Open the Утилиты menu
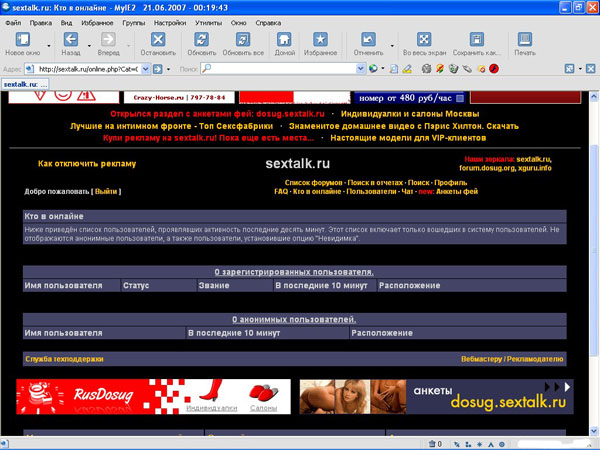Screen dimensions: 600x450 (x=209, y=21)
